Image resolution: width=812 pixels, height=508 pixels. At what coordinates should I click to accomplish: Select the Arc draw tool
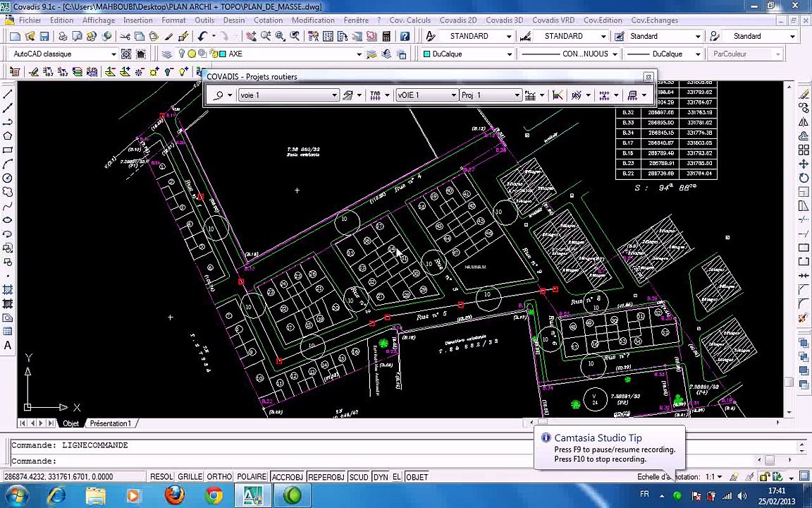point(7,164)
